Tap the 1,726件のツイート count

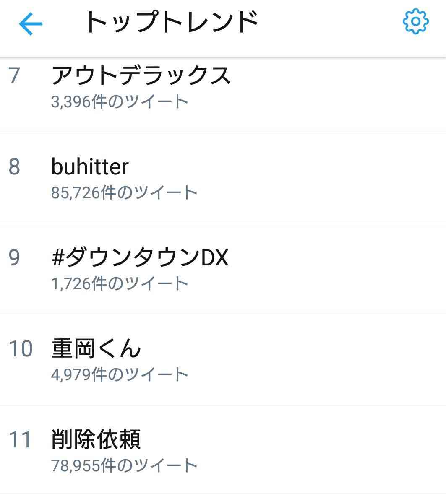tap(120, 284)
